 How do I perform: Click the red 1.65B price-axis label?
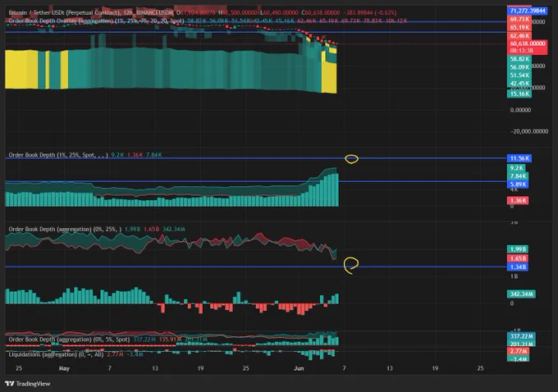tap(518, 258)
